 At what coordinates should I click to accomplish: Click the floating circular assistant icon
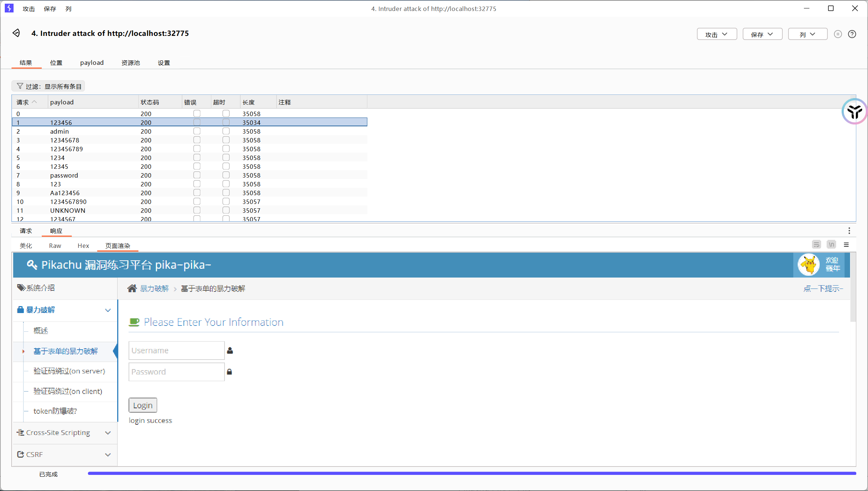854,111
